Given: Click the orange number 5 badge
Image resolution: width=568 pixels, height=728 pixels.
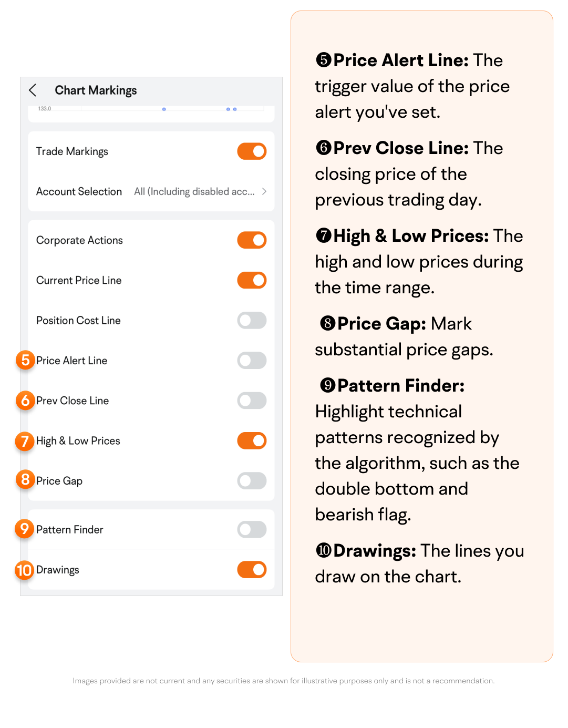Looking at the screenshot, I should pos(25,361).
